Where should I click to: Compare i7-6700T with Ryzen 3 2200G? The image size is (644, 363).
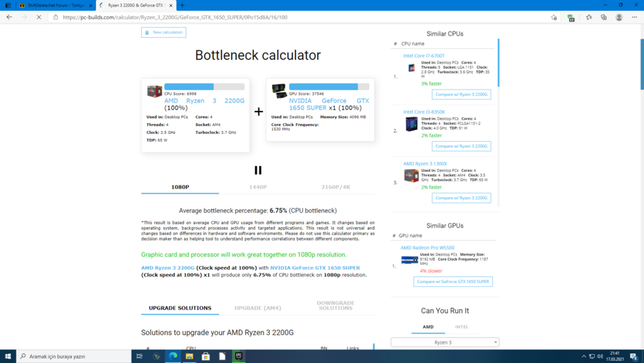[462, 95]
